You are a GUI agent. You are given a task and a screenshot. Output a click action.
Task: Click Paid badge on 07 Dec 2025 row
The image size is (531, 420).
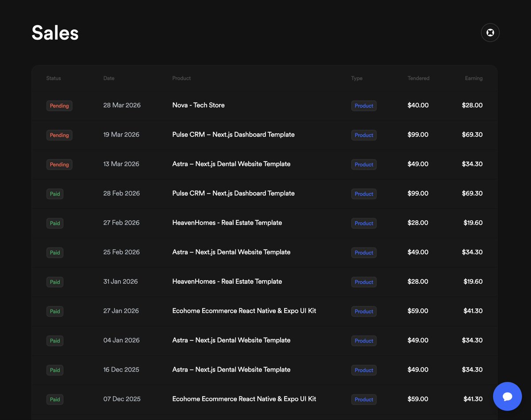[55, 399]
